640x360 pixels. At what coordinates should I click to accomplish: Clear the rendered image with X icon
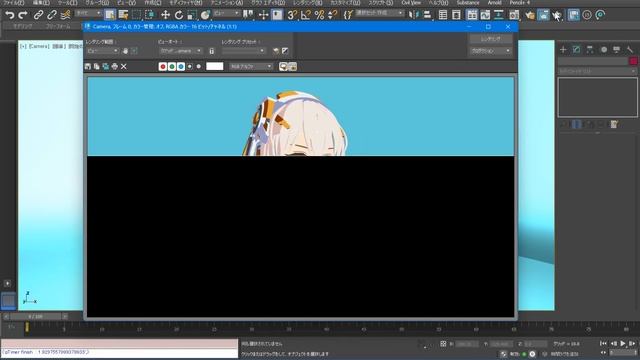[x=124, y=67]
